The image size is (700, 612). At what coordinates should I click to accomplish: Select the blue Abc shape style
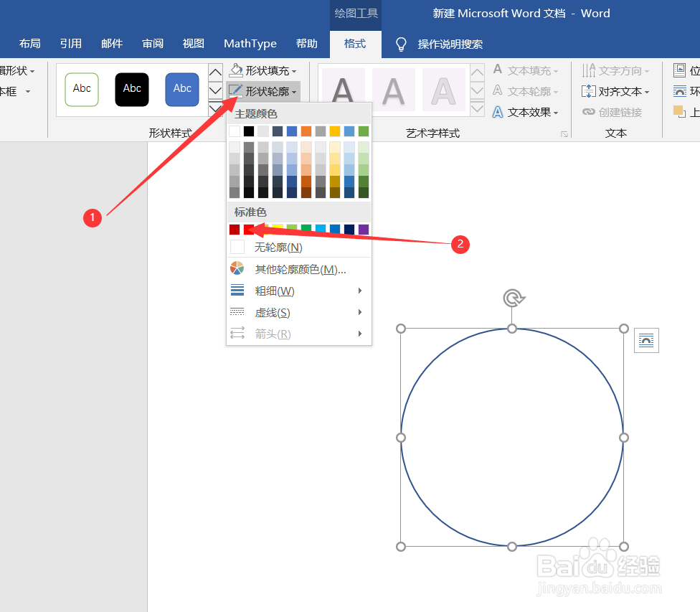point(182,90)
